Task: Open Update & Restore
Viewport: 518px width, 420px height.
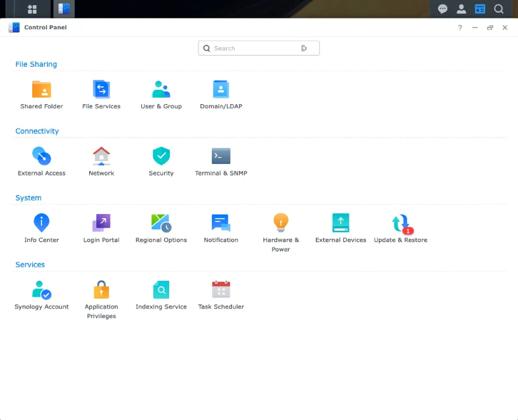Action: pos(401,228)
